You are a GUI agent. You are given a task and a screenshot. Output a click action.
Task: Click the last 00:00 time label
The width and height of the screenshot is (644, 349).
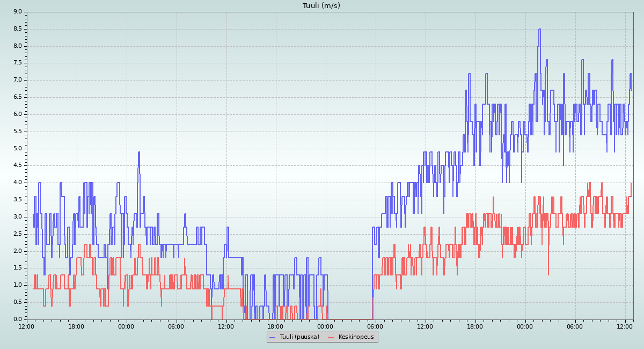click(x=525, y=326)
